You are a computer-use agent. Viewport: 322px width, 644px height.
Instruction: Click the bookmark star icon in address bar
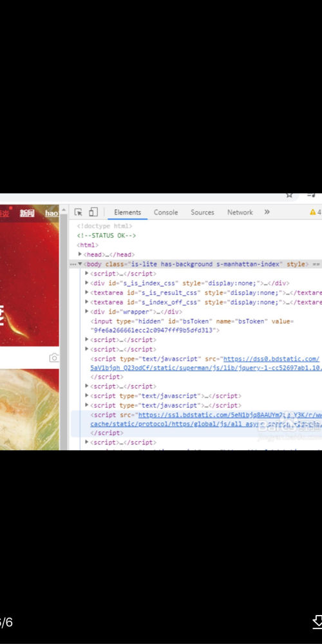[290, 194]
